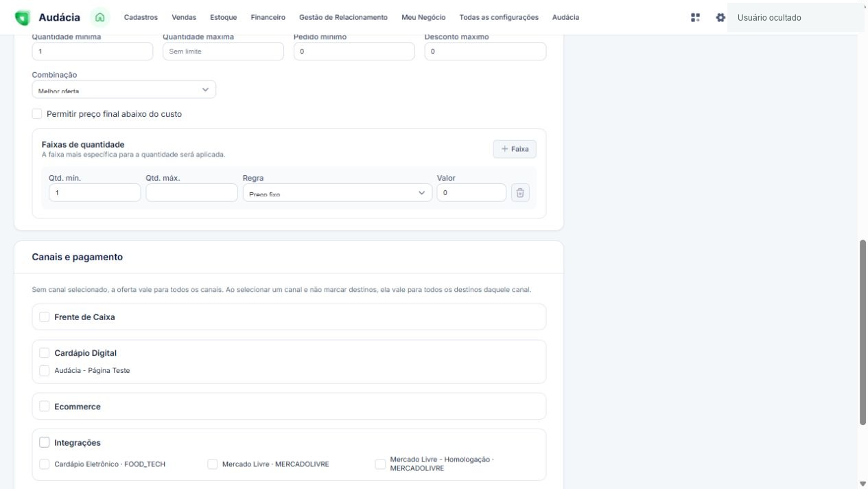Open the Cadastros menu
This screenshot has width=868, height=489.
(x=141, y=17)
